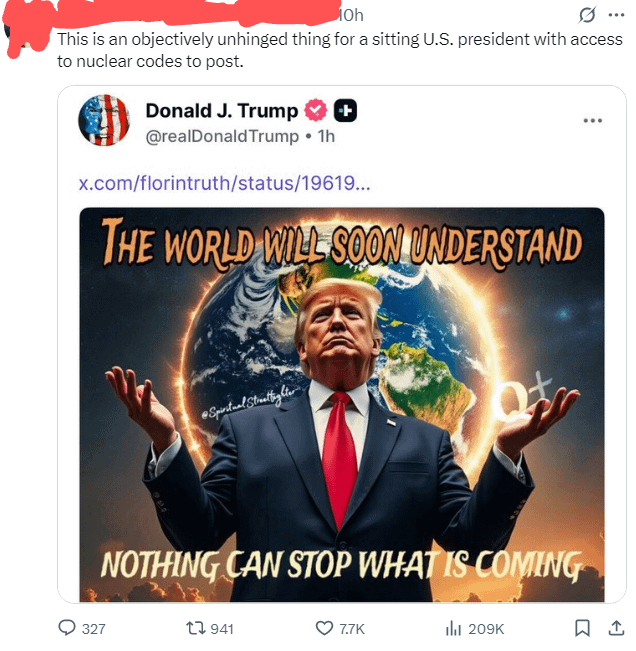Viewport: 636px width, 651px height.
Task: Click the flag-painted profile avatar
Action: coord(104,120)
